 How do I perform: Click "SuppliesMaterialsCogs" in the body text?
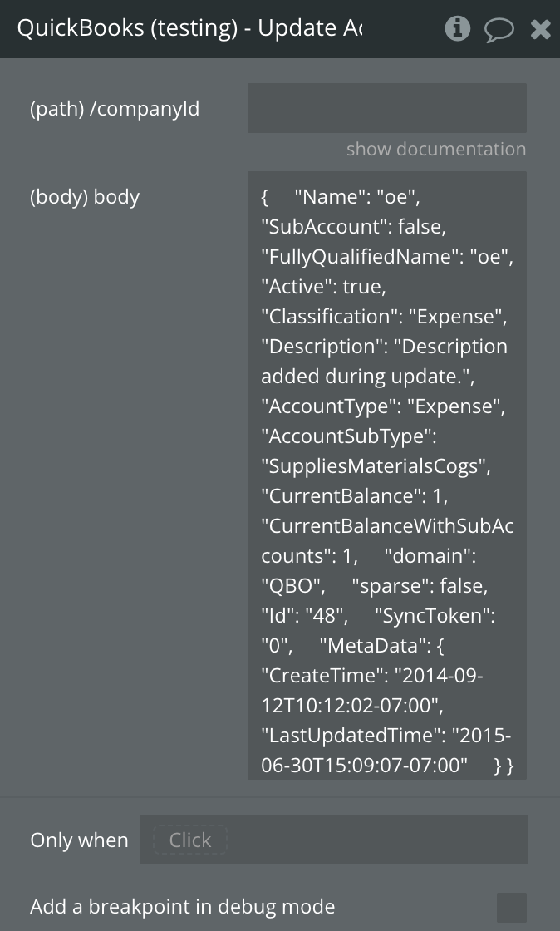[376, 466]
